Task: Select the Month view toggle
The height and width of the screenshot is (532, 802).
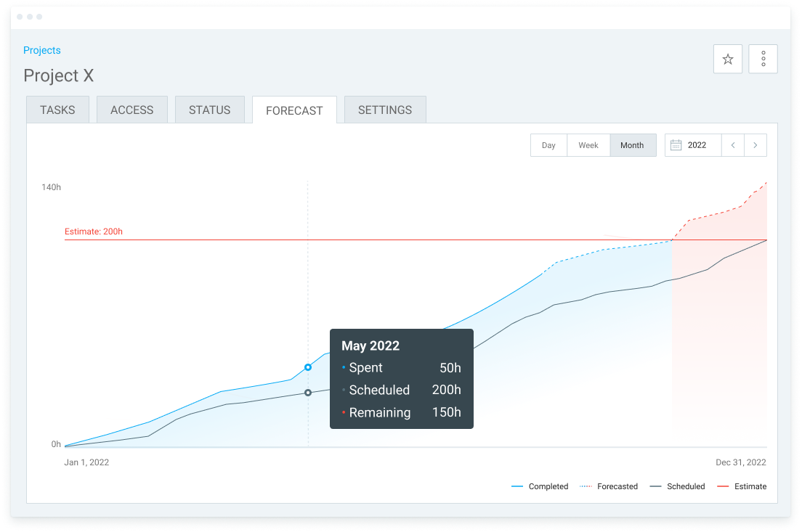Action: pyautogui.click(x=632, y=145)
